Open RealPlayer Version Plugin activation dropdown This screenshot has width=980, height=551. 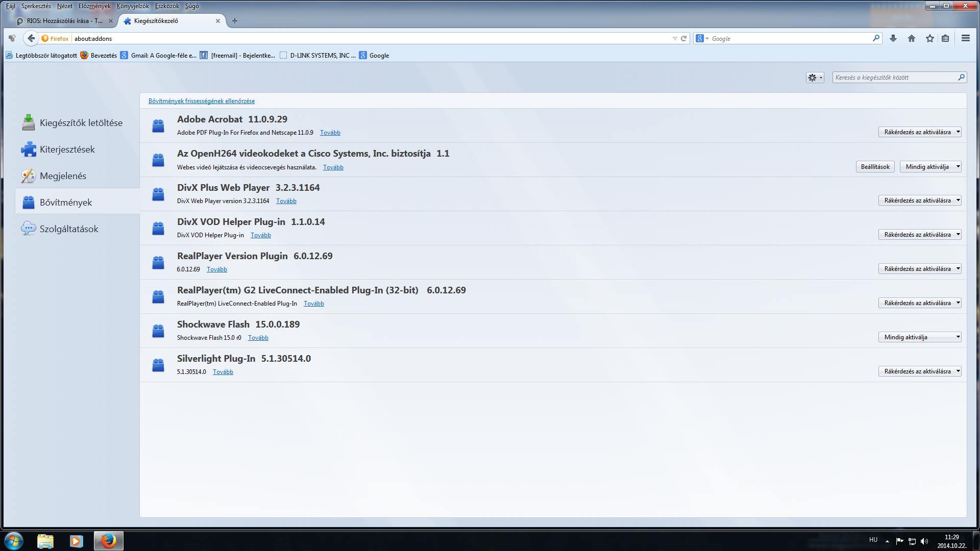(x=920, y=269)
